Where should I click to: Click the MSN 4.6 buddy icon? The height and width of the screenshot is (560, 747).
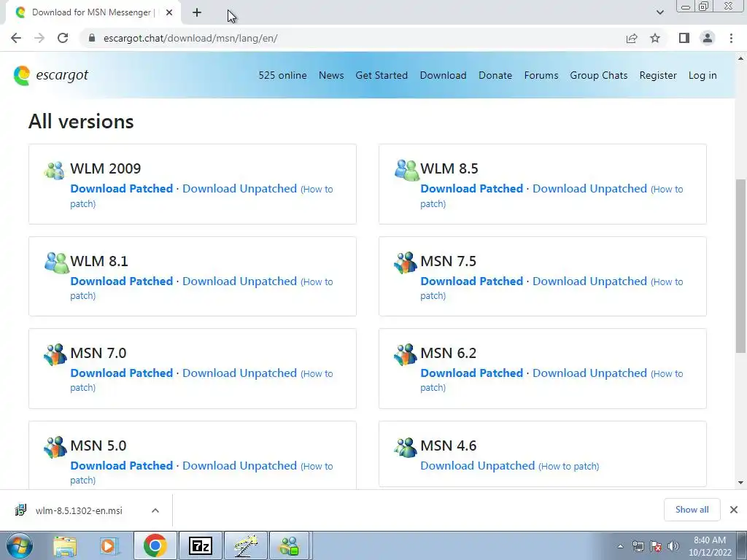tap(406, 447)
